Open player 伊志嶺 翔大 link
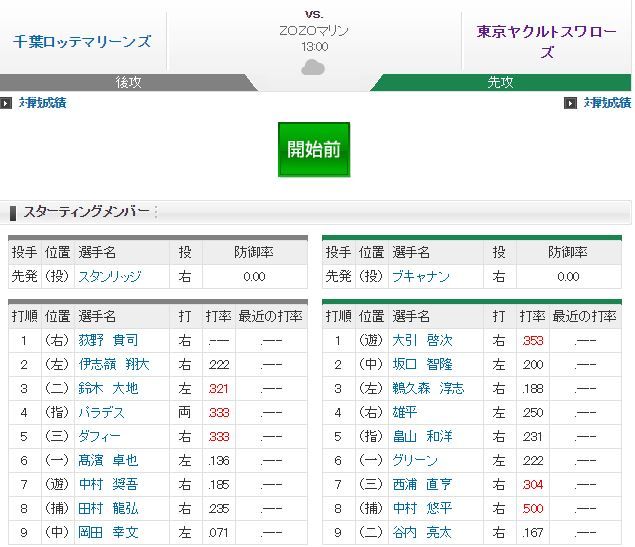The width and height of the screenshot is (635, 547). coord(114,364)
